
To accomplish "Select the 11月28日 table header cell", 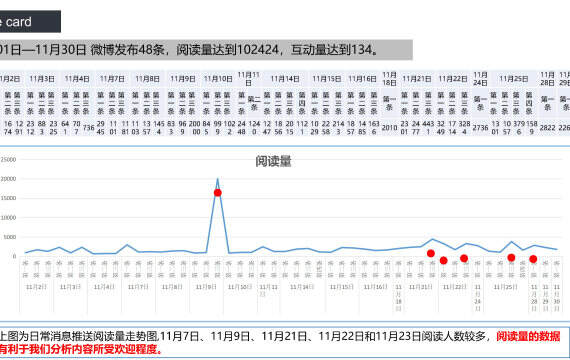I will 547,79.
